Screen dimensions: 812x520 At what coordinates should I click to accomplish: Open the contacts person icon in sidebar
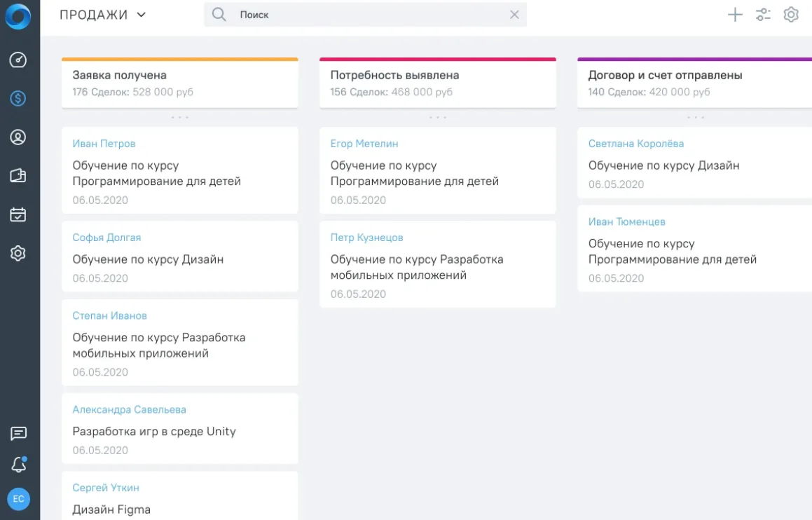[18, 137]
